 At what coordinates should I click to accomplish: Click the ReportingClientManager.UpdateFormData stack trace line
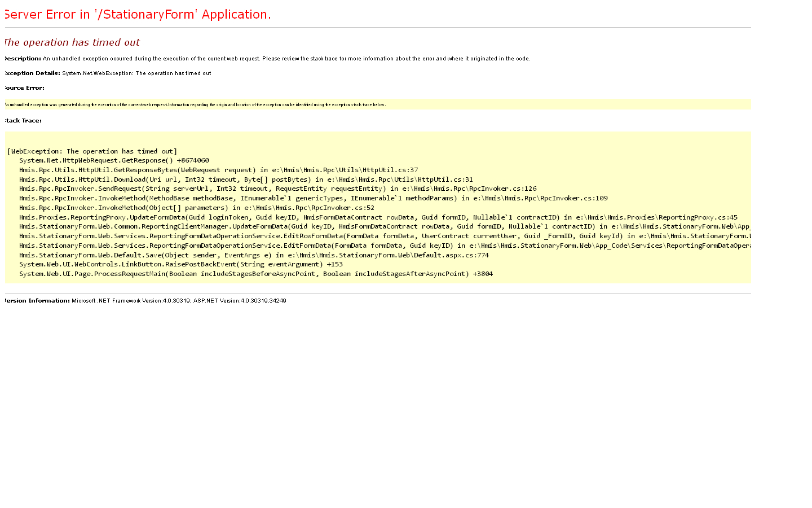383,226
